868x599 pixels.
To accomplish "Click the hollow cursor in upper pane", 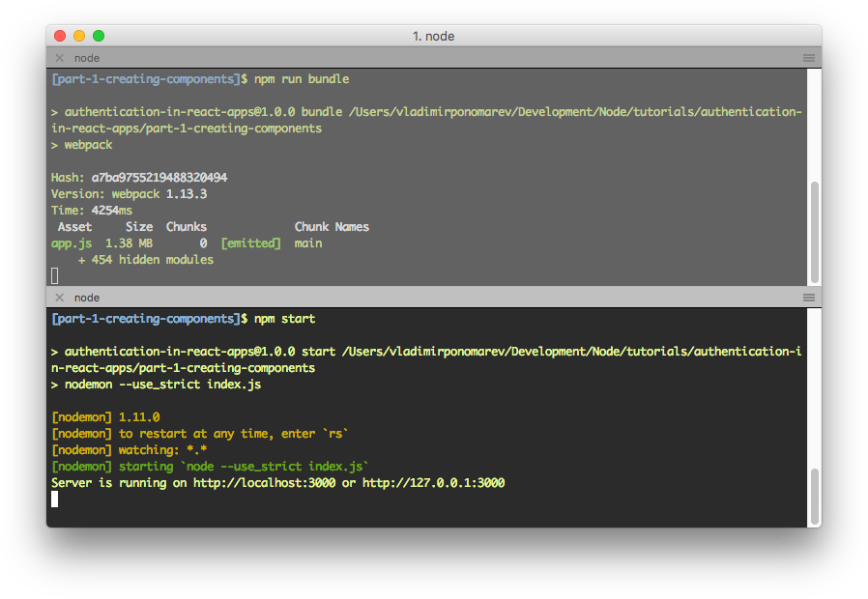I will pos(55,275).
